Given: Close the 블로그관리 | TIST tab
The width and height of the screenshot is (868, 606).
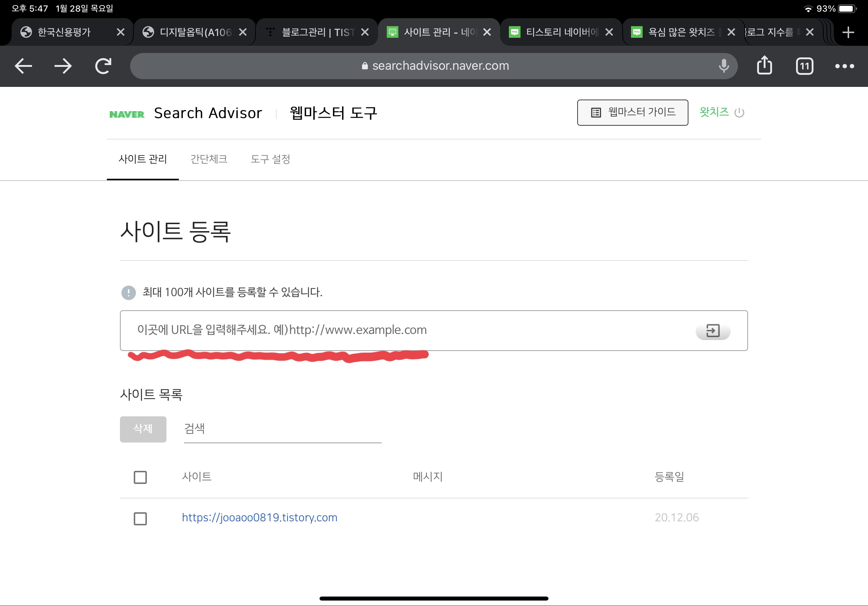Looking at the screenshot, I should (365, 32).
